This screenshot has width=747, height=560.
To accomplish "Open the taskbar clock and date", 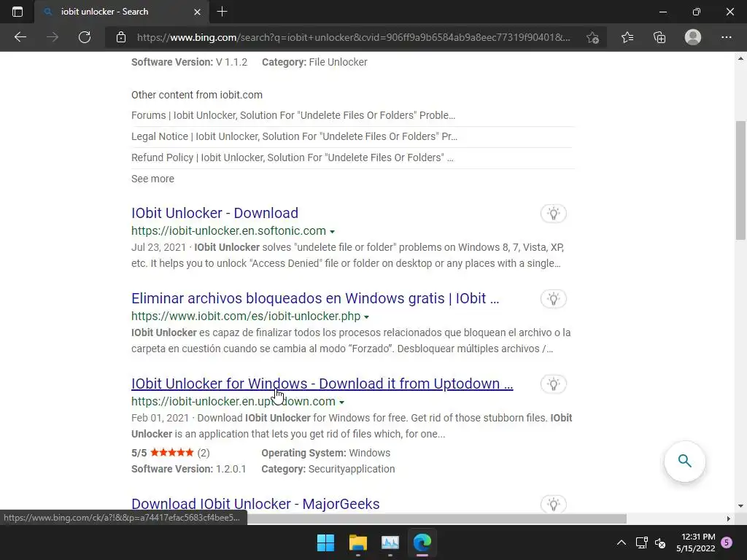I will click(696, 542).
